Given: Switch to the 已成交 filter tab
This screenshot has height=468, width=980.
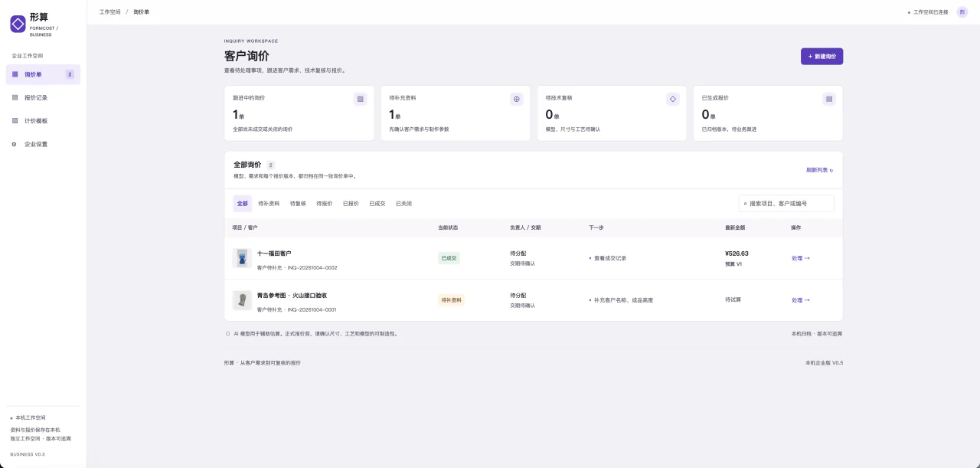Looking at the screenshot, I should (x=377, y=204).
